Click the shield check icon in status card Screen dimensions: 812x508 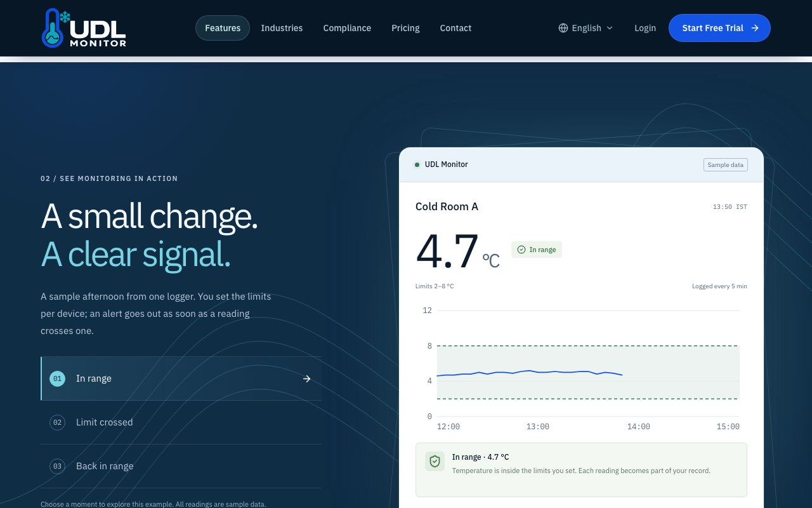(435, 462)
